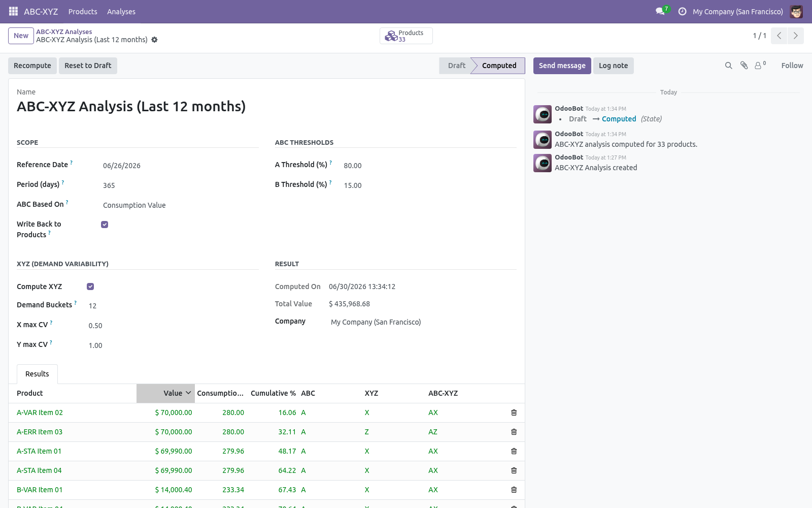Toggle the Compute XYZ checkbox
The width and height of the screenshot is (812, 508).
point(90,287)
